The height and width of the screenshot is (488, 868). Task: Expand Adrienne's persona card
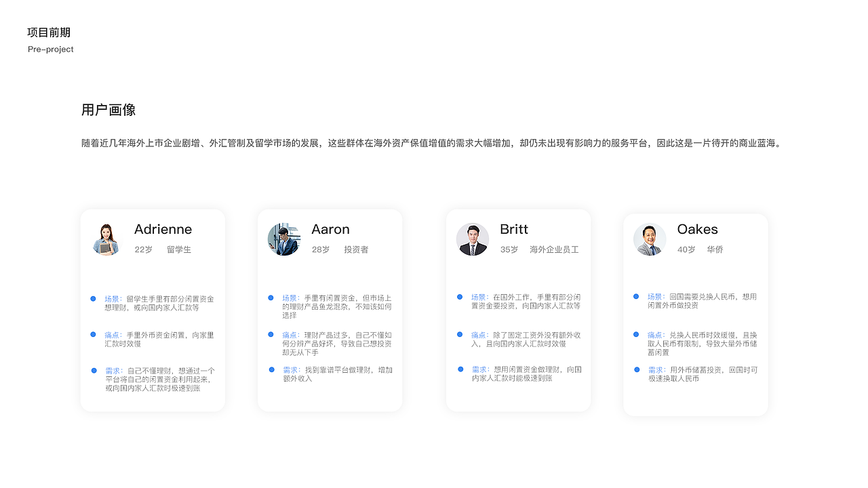(x=153, y=310)
